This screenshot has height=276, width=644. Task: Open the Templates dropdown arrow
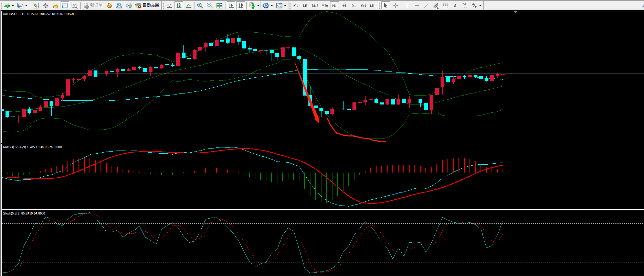pos(285,5)
